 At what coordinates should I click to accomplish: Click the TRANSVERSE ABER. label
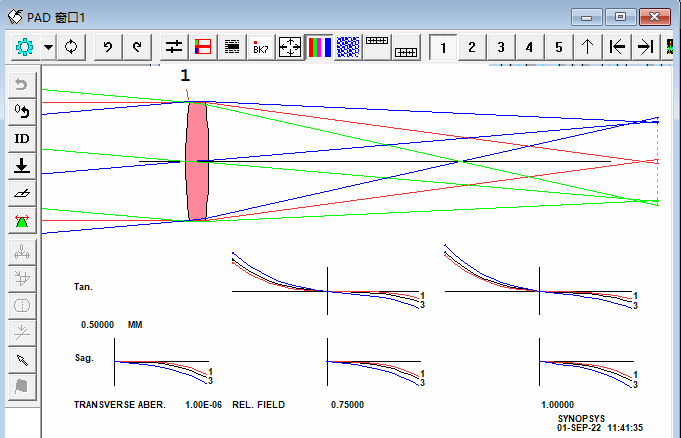click(120, 405)
